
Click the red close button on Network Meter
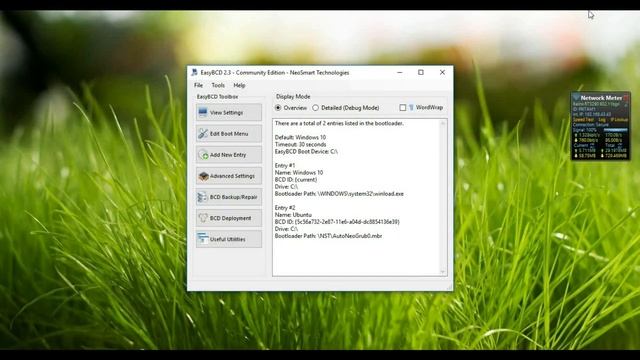(x=626, y=98)
